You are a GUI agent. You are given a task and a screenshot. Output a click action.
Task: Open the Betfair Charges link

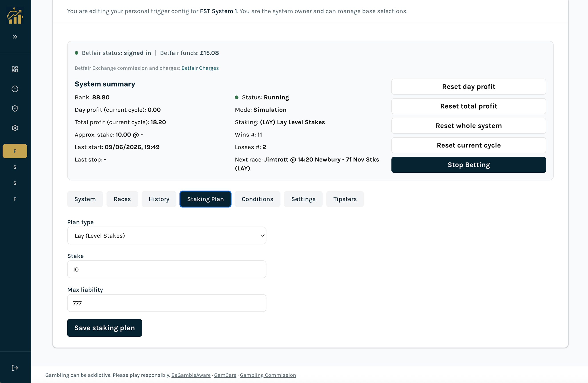[x=200, y=68]
